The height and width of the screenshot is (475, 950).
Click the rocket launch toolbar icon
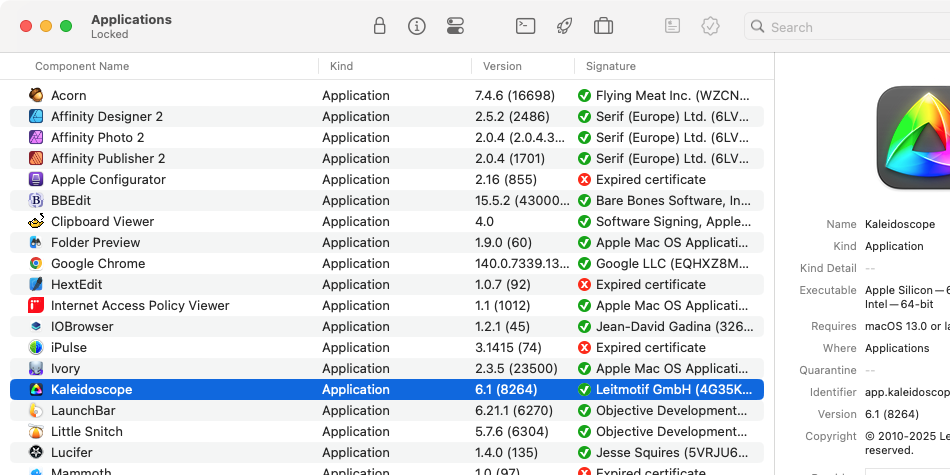[564, 27]
